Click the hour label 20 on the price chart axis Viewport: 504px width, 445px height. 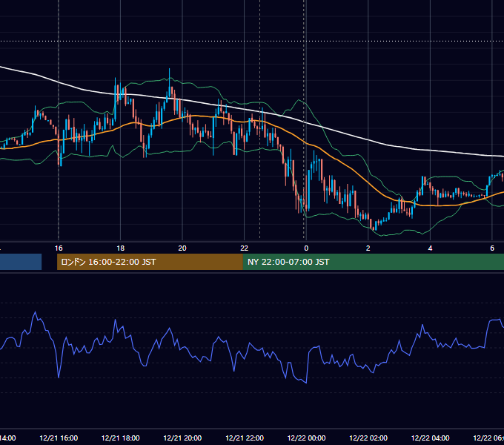(x=182, y=248)
